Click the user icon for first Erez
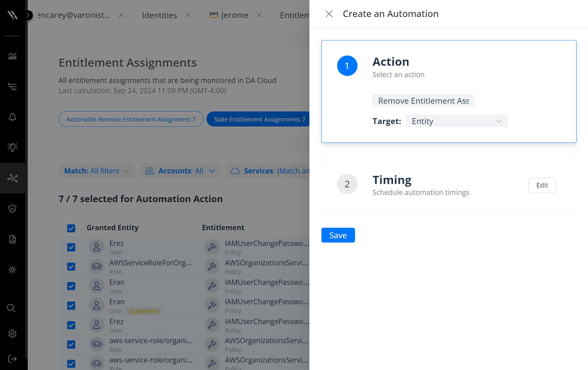 coord(97,247)
